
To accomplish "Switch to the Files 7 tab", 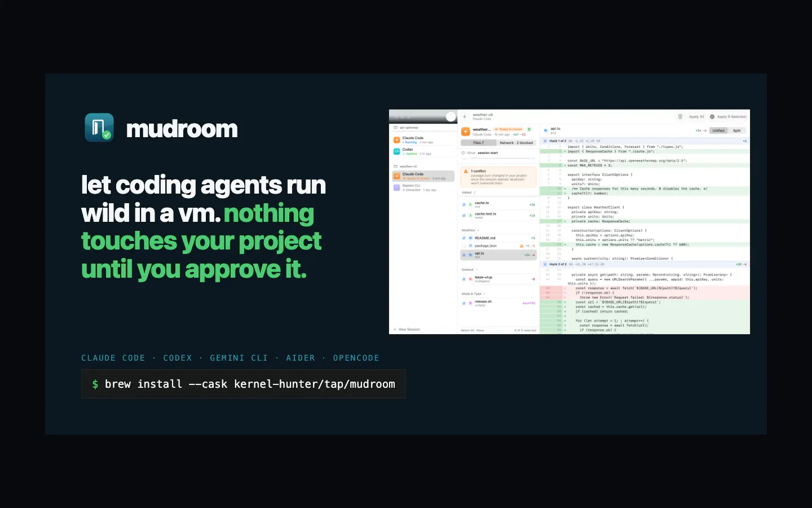I will (x=478, y=143).
